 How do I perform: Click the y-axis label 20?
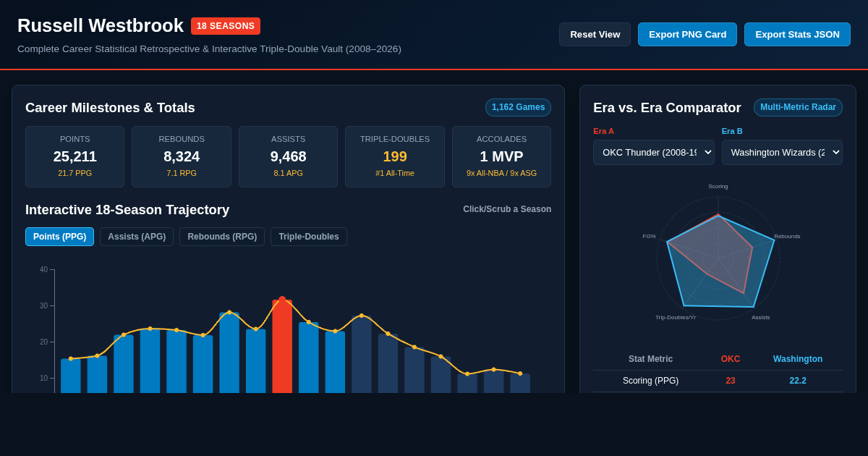point(43,342)
